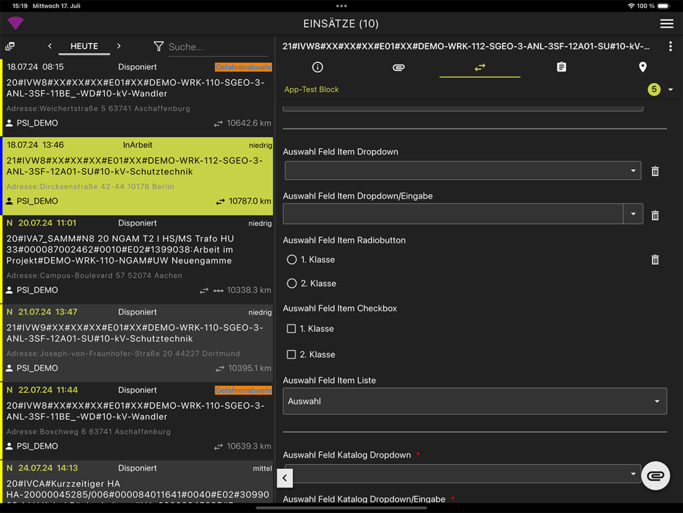Delete the Item Dropdown field value
Screen dimensions: 683x513
655,171
